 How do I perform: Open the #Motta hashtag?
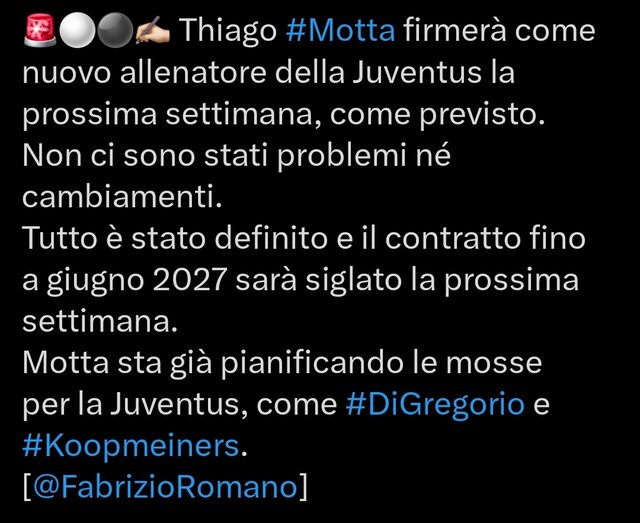[340, 30]
